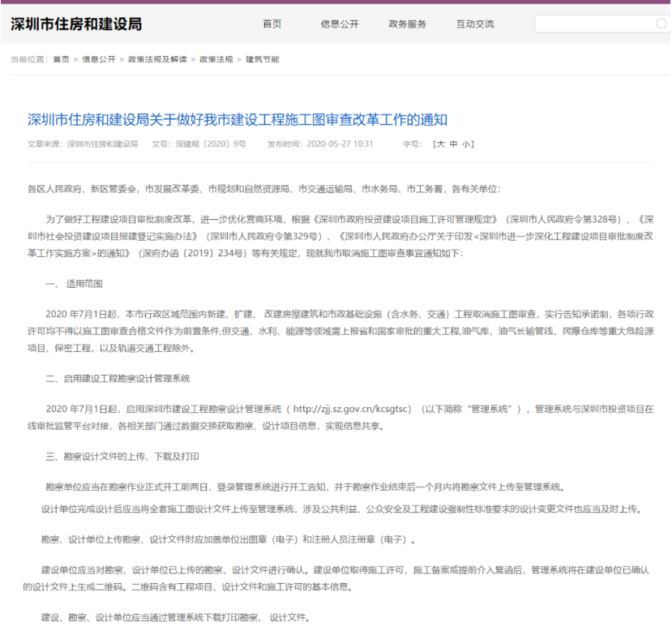This screenshot has width=672, height=631.
Task: Click the article title about 施工图审查改革
Action: coord(238,119)
